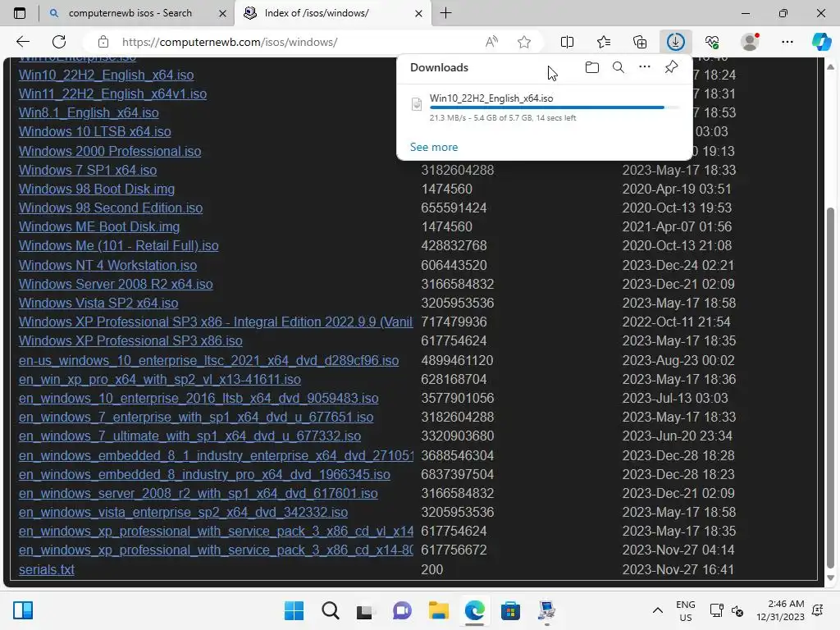Screen dimensions: 840x630
Task: Add this page to favorites star
Action: [x=524, y=42]
